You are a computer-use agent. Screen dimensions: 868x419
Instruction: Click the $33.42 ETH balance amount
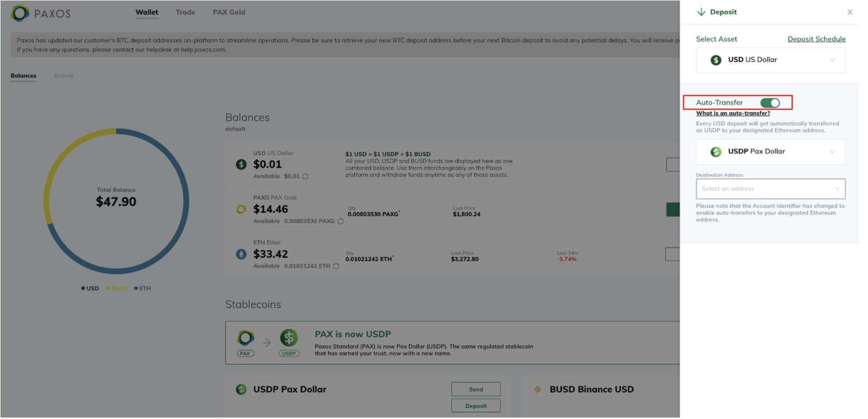pos(271,255)
